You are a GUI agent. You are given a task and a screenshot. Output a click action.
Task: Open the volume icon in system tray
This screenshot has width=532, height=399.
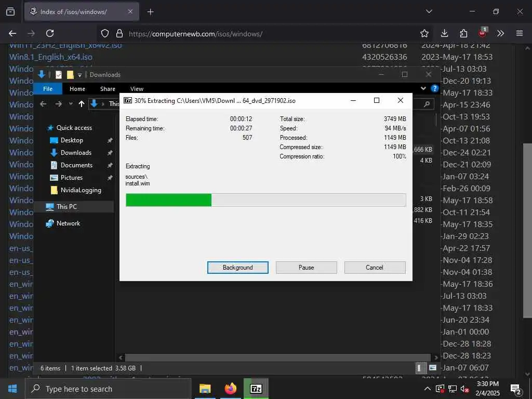click(465, 389)
